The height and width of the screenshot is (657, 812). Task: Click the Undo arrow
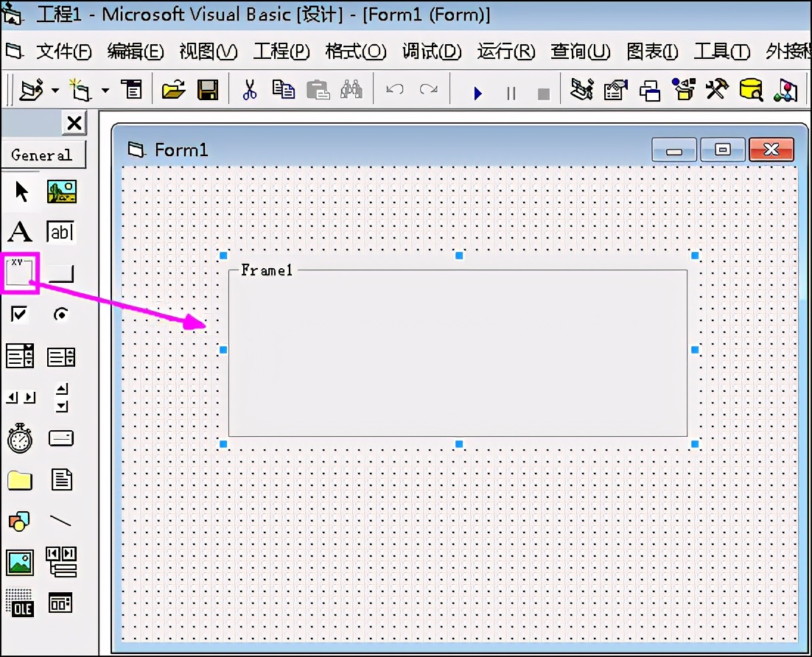click(395, 90)
